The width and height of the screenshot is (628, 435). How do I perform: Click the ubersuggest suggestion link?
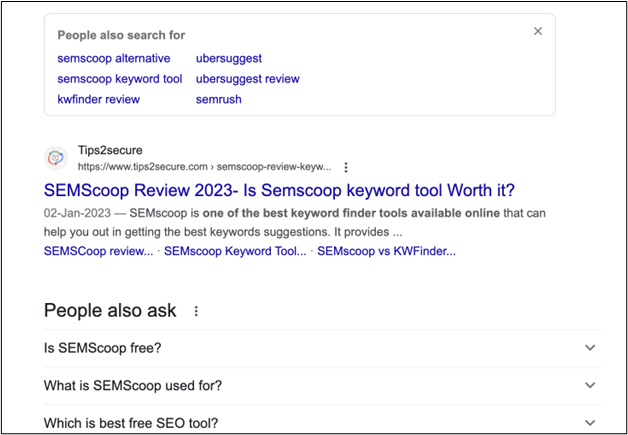229,58
